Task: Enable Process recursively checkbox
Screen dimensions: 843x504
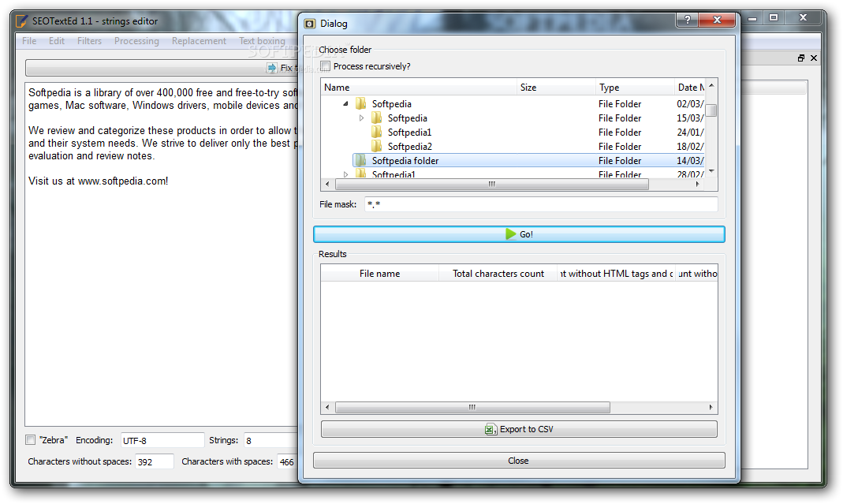Action: 325,65
